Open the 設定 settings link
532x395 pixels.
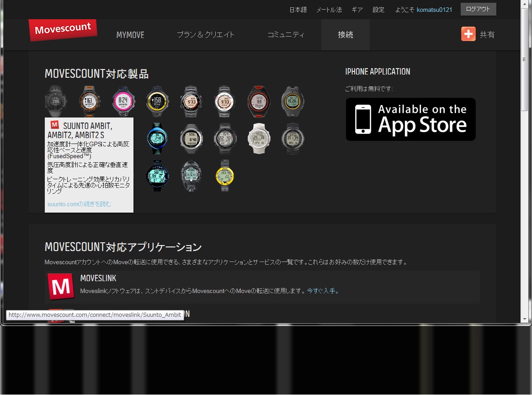point(378,10)
